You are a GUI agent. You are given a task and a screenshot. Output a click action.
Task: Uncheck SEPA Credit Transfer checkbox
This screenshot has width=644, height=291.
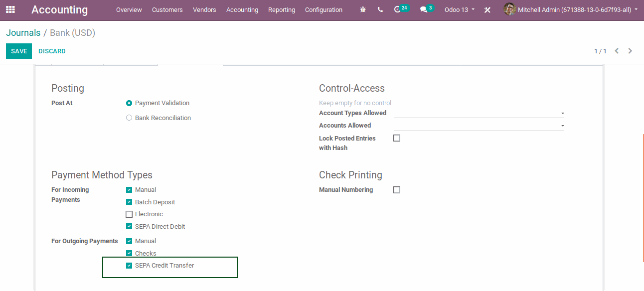[x=129, y=266]
